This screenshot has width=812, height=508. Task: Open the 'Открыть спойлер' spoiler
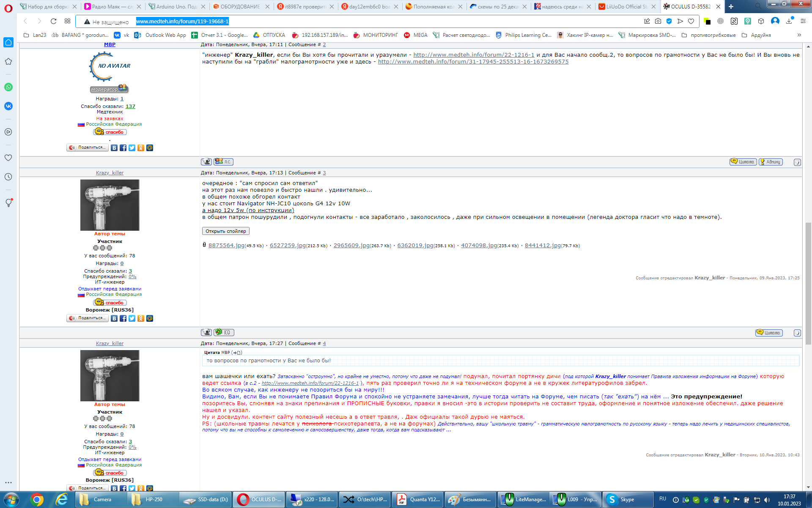(x=225, y=231)
